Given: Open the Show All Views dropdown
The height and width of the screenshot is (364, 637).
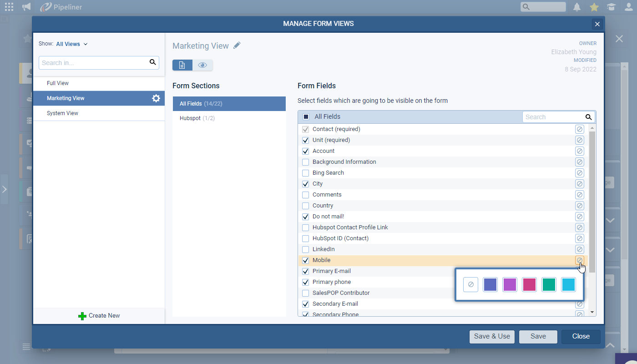Looking at the screenshot, I should coord(71,44).
